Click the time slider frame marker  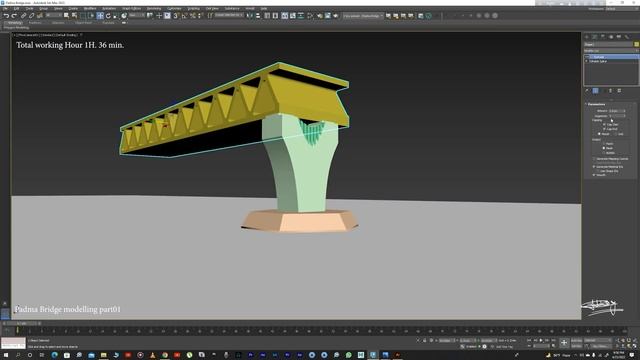point(18,330)
